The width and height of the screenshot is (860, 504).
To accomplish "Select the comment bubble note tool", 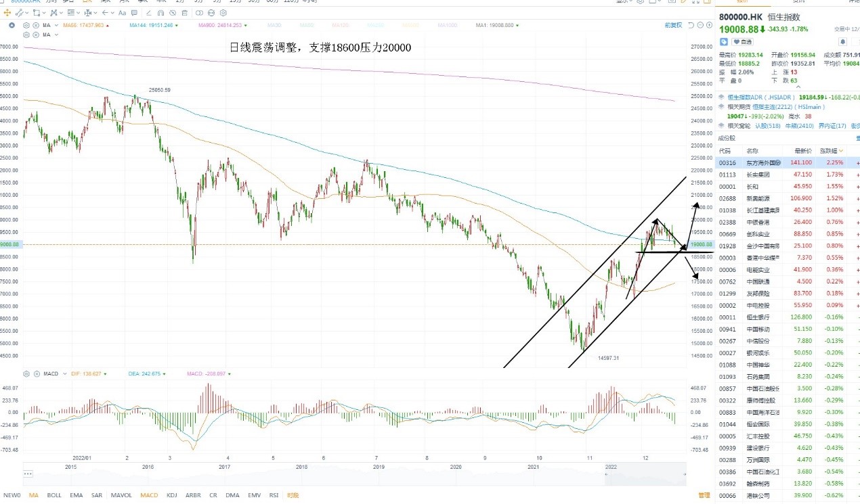I will (x=134, y=13).
